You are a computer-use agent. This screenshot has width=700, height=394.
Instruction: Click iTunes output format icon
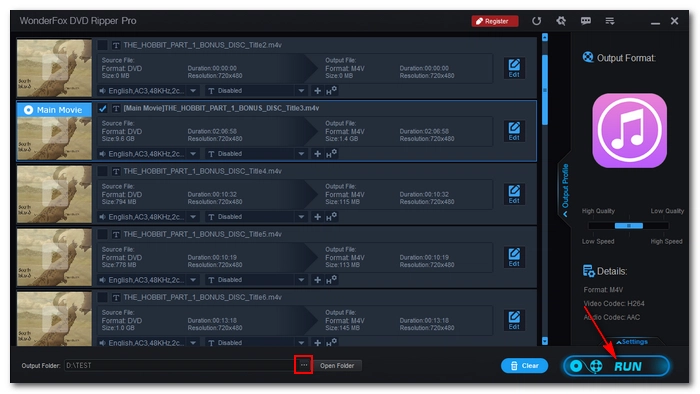pyautogui.click(x=629, y=130)
